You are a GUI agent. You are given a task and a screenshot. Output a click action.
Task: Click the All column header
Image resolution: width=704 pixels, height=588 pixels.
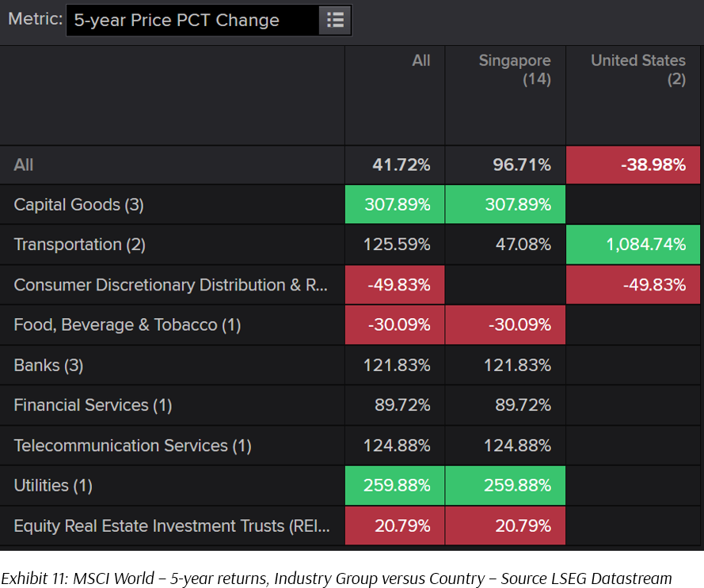[420, 61]
